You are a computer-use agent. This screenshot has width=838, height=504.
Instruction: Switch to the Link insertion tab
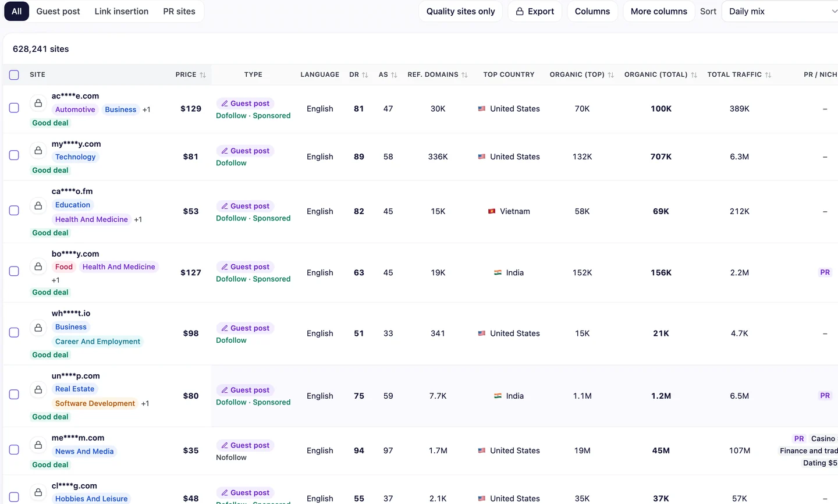[122, 11]
